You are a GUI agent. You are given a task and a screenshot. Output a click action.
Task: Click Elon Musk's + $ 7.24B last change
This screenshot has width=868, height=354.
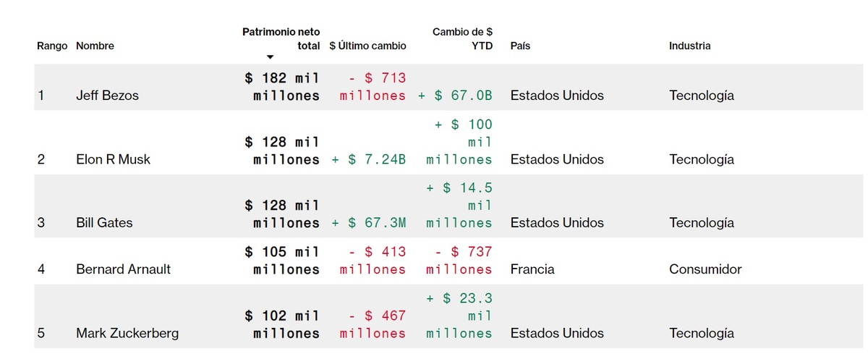click(368, 159)
